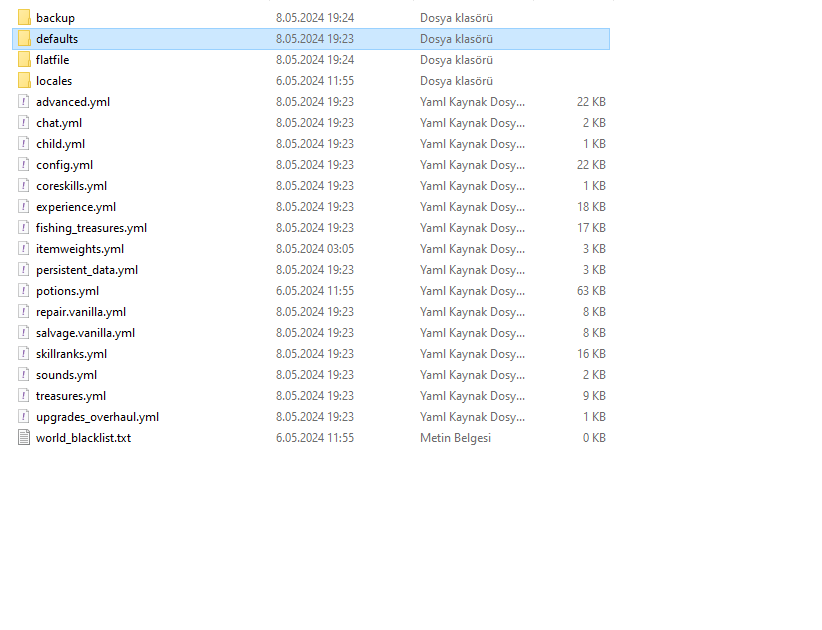Viewport: 822px width, 630px height.
Task: Click the chat.yml file name
Action: tap(59, 123)
